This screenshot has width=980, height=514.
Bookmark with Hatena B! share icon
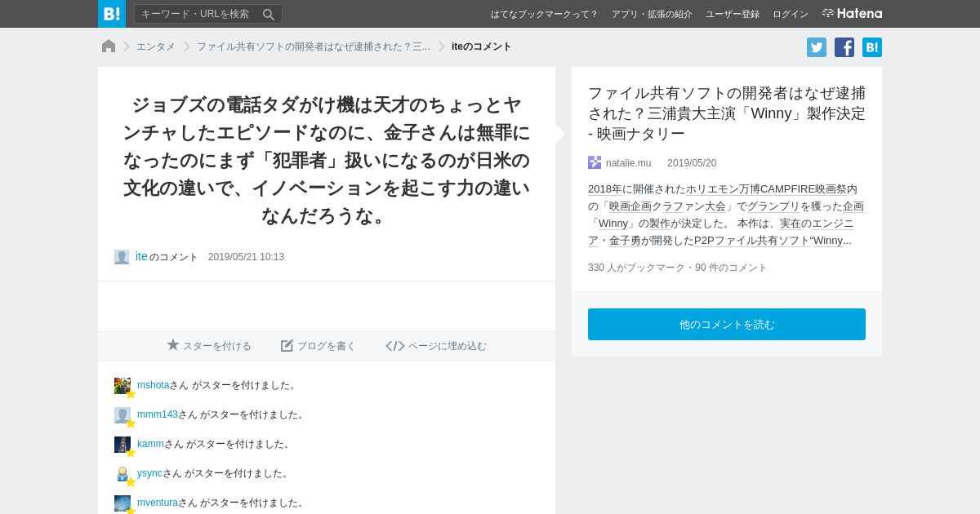coord(872,47)
